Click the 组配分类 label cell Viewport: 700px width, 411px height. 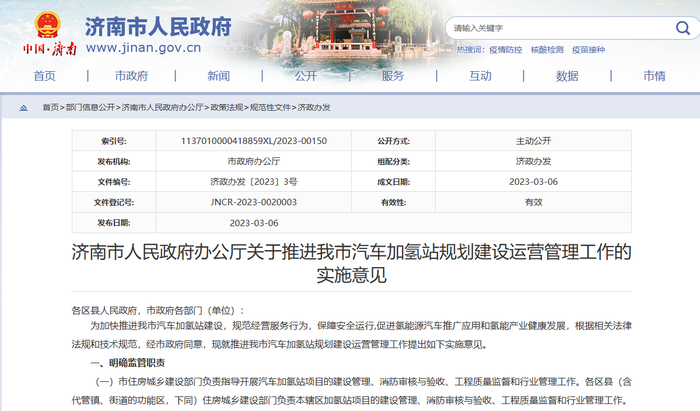[393, 161]
